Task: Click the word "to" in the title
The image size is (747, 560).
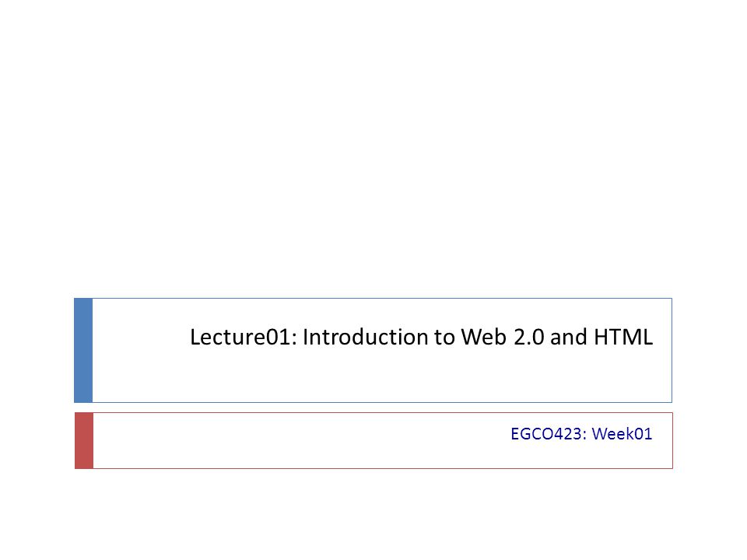Action: (444, 337)
